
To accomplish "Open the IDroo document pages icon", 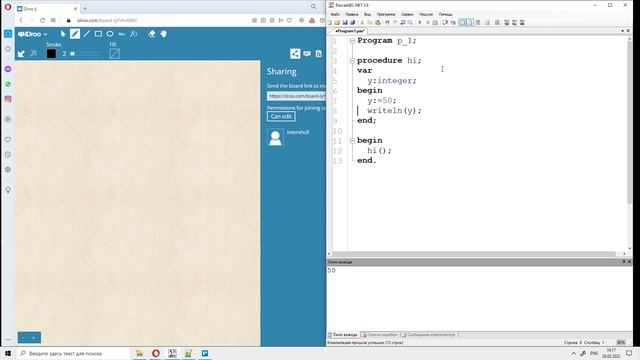I will (318, 53).
